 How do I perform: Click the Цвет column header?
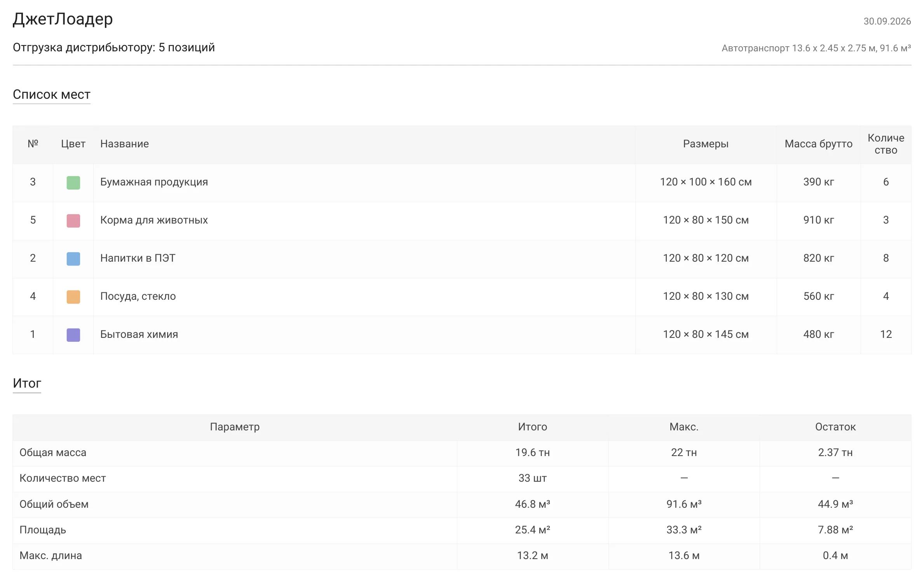(x=73, y=144)
